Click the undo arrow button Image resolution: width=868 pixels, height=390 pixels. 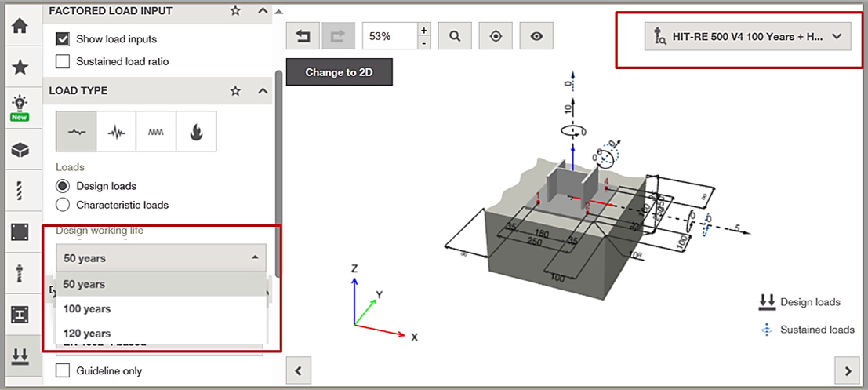point(303,37)
